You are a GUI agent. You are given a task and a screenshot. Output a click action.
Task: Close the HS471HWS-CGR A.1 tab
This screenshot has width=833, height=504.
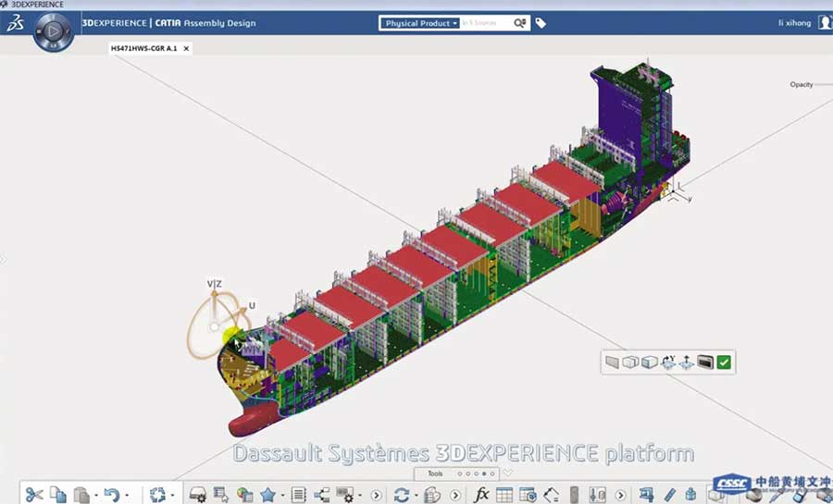click(186, 48)
